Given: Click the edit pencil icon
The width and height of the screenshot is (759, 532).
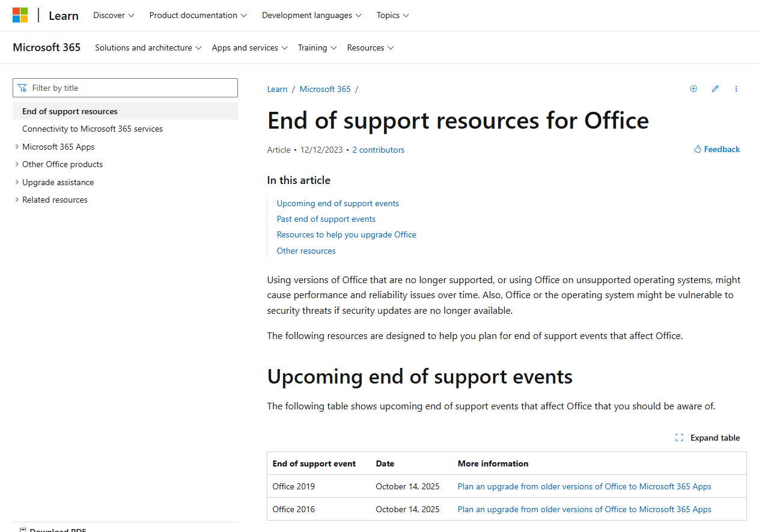Looking at the screenshot, I should click(715, 89).
